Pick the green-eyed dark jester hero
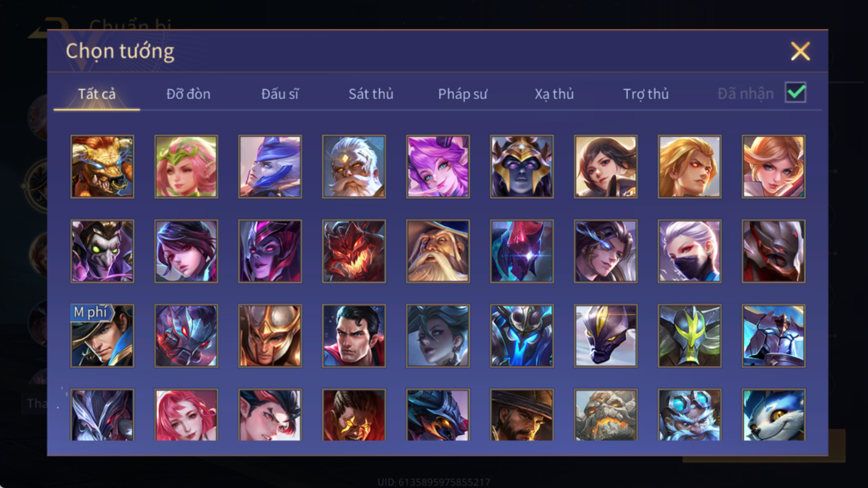The image size is (868, 488). coord(102,251)
